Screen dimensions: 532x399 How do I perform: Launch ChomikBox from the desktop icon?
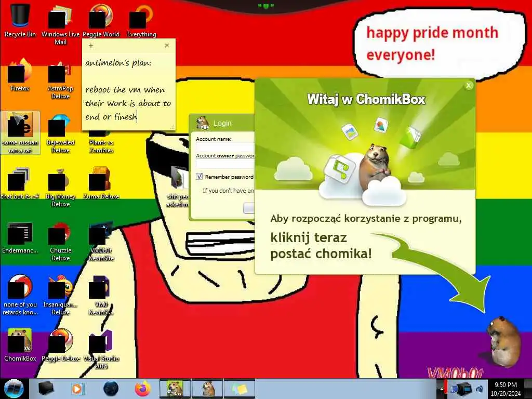point(20,345)
